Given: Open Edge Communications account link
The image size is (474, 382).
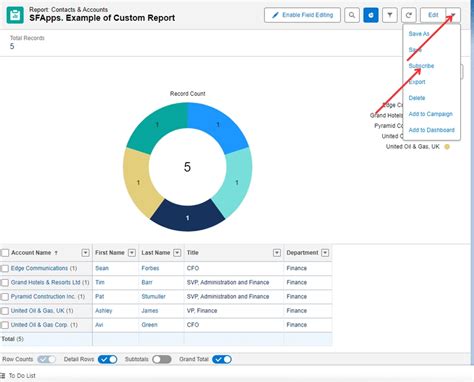Looking at the screenshot, I should pyautogui.click(x=39, y=268).
